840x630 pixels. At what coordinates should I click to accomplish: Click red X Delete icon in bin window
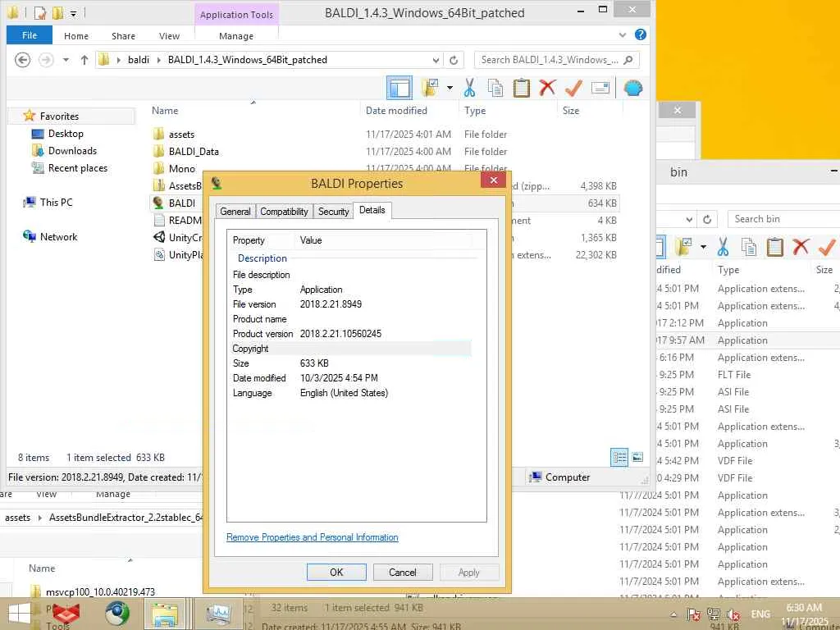pyautogui.click(x=801, y=246)
